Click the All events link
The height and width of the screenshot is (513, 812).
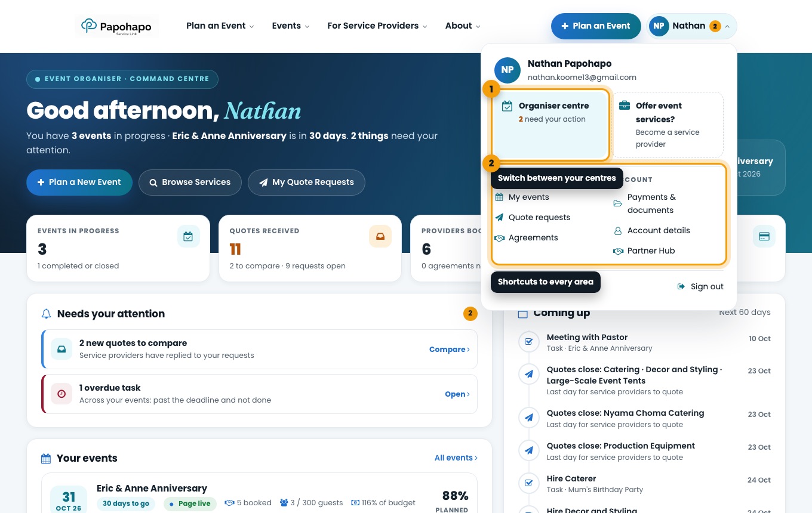click(x=456, y=458)
